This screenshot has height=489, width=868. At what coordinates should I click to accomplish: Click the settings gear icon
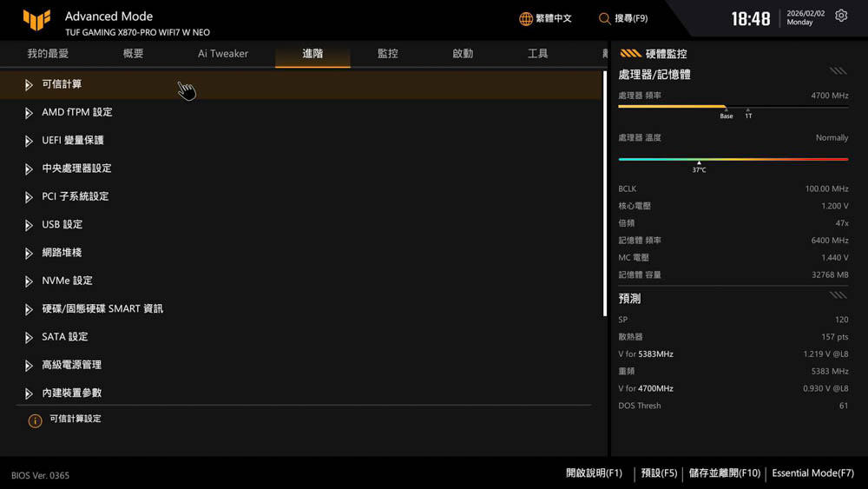[x=841, y=17]
